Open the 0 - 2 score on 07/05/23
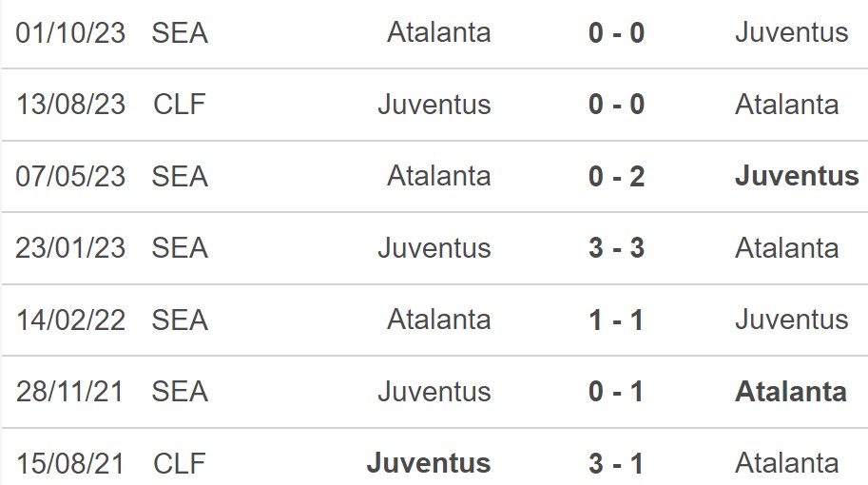The image size is (868, 485). [x=617, y=176]
